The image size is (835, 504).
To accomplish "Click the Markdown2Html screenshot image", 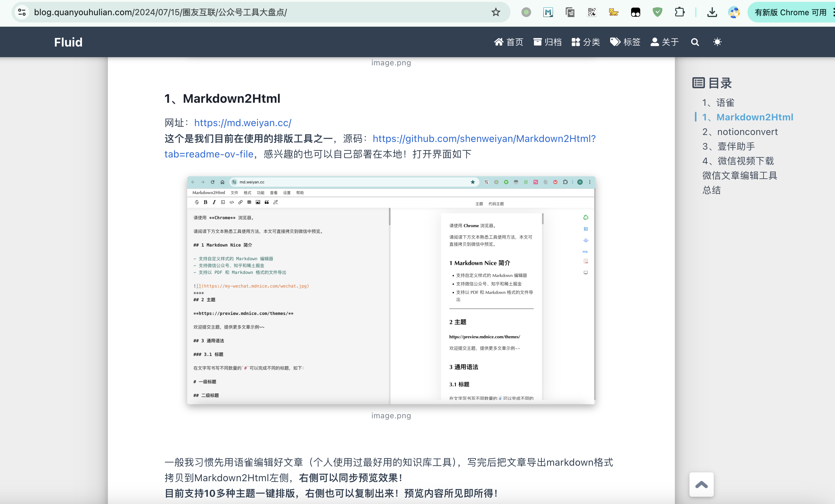I will click(391, 290).
